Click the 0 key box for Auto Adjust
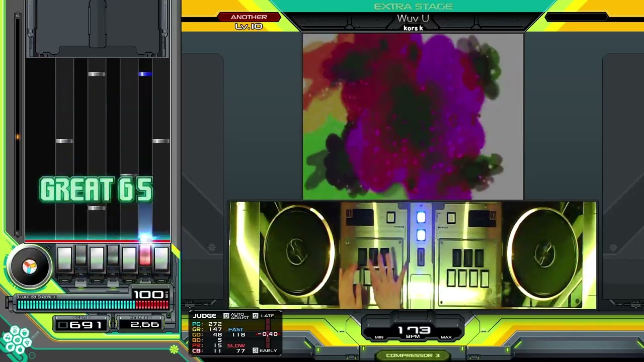 click(x=226, y=316)
